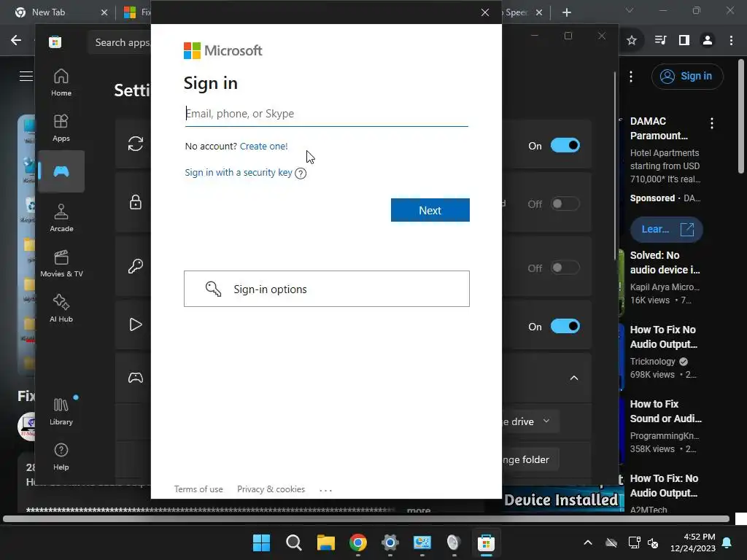Click Sign in with a security key

[x=239, y=172]
